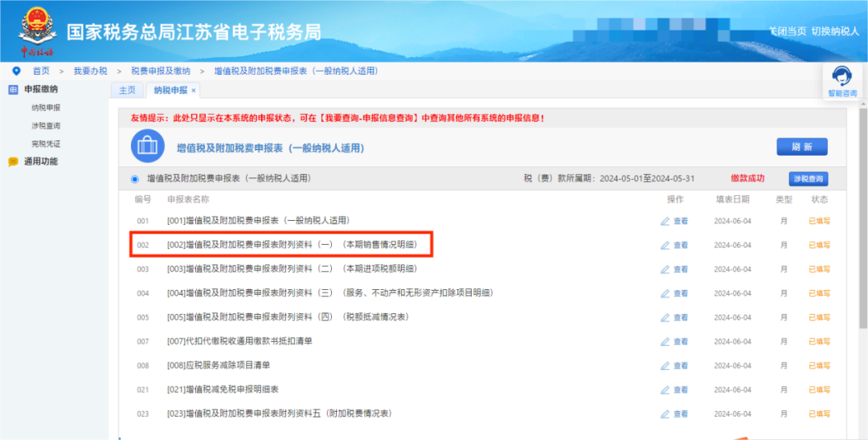Click 查看 for form 021
The image size is (868, 440).
[x=681, y=389]
